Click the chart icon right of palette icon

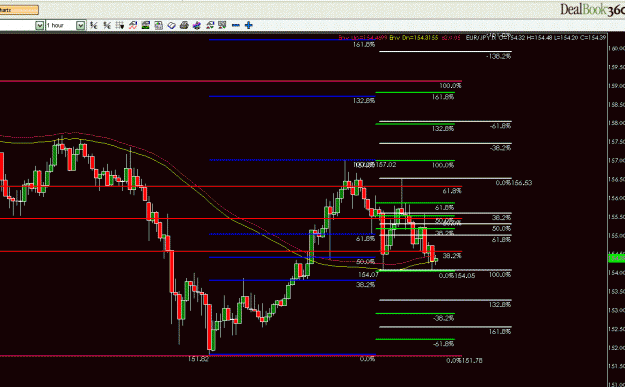click(210, 25)
